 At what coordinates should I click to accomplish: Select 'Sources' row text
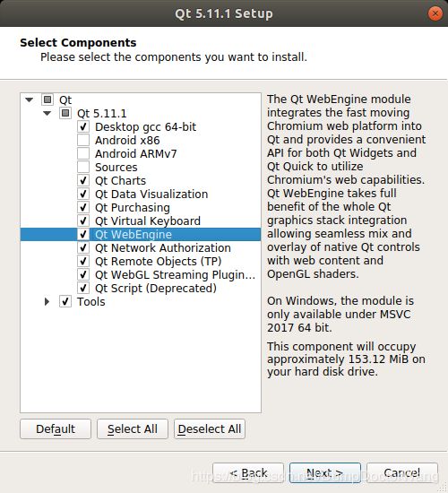[116, 168]
